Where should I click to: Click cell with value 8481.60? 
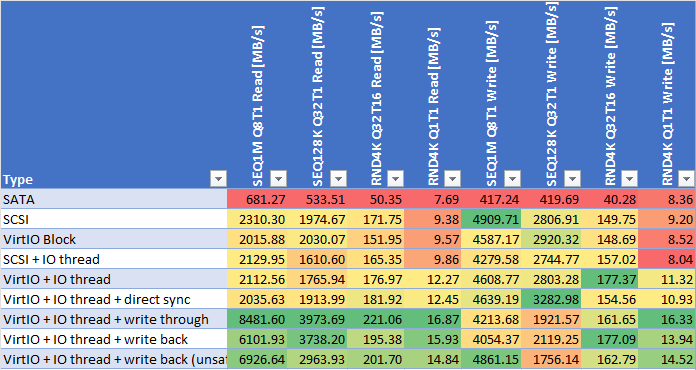click(257, 319)
